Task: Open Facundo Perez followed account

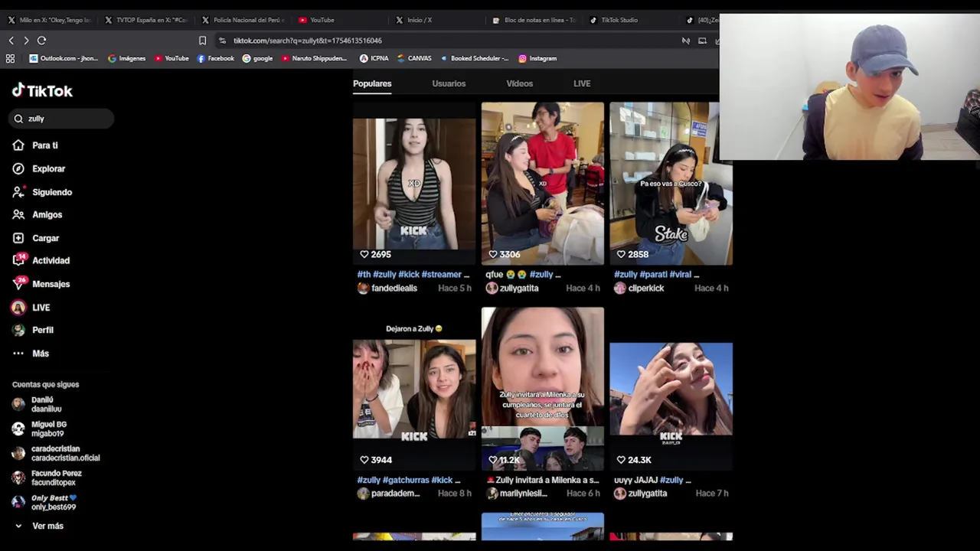Action: 47,478
